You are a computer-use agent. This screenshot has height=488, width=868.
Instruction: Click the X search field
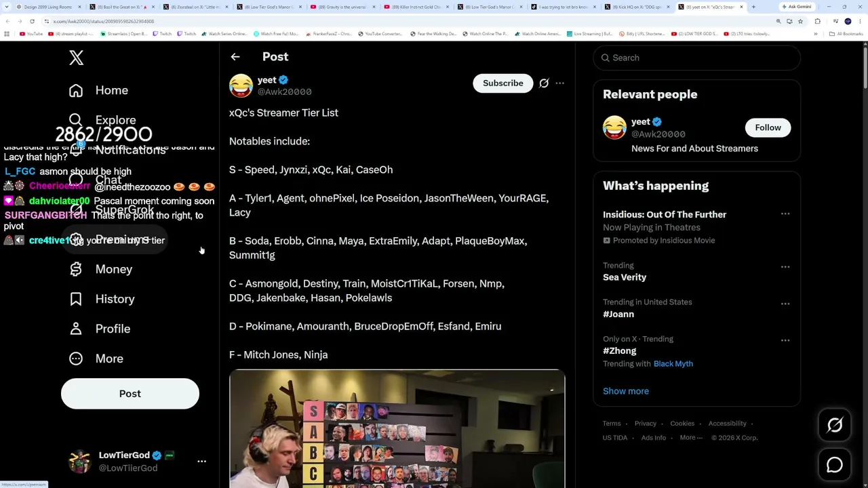pyautogui.click(x=696, y=58)
